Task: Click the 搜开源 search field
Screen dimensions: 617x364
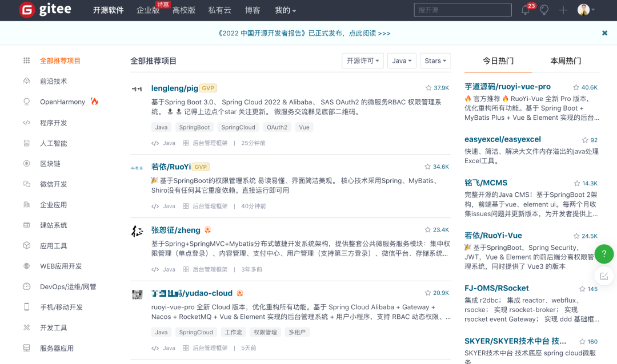Action: (x=463, y=10)
